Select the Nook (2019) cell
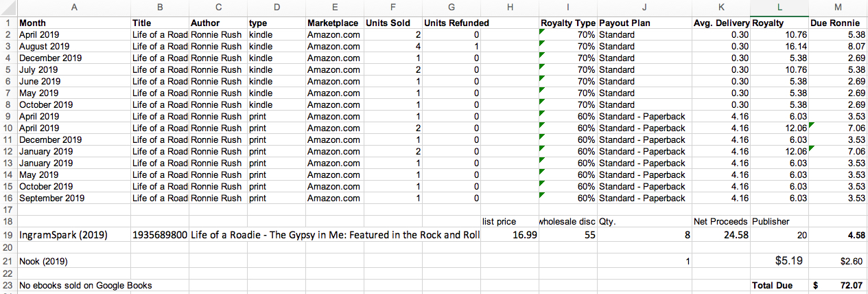The height and width of the screenshot is (294, 868). (73, 262)
